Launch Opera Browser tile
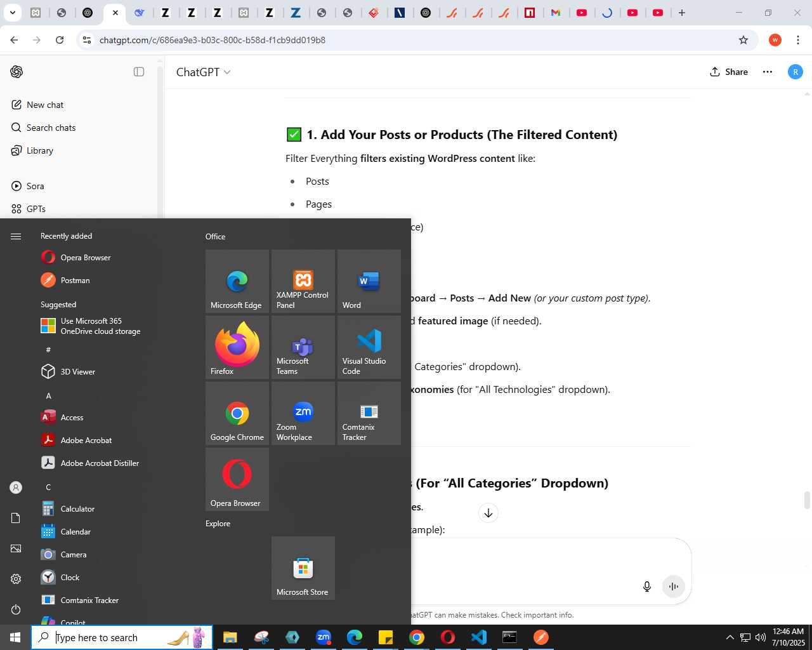This screenshot has width=812, height=650. (x=237, y=479)
